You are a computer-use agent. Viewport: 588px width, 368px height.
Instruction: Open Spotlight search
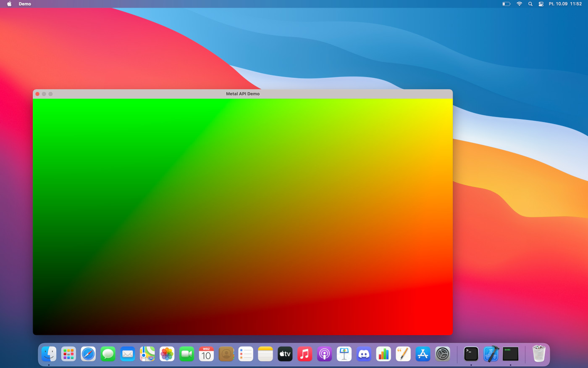pyautogui.click(x=530, y=4)
